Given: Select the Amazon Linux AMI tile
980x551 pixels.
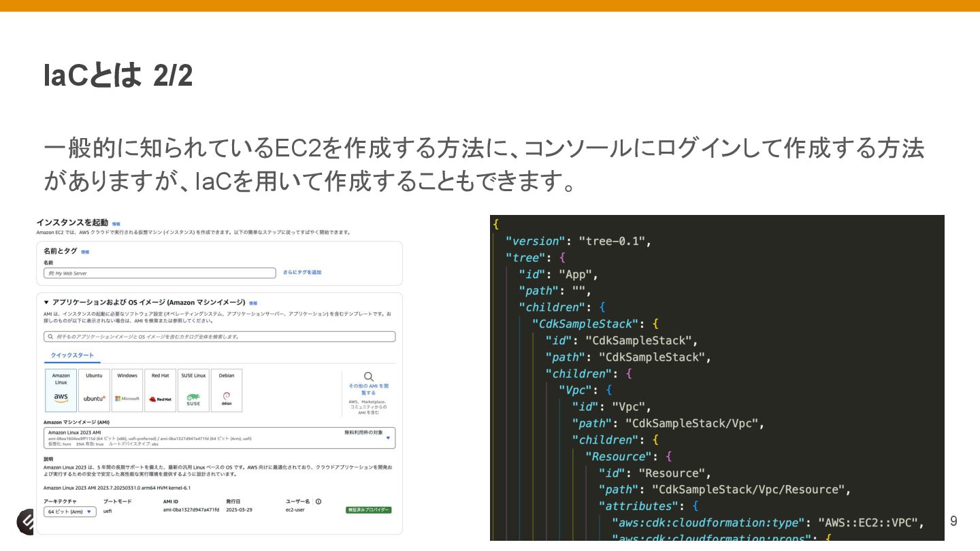Looking at the screenshot, I should tap(61, 390).
